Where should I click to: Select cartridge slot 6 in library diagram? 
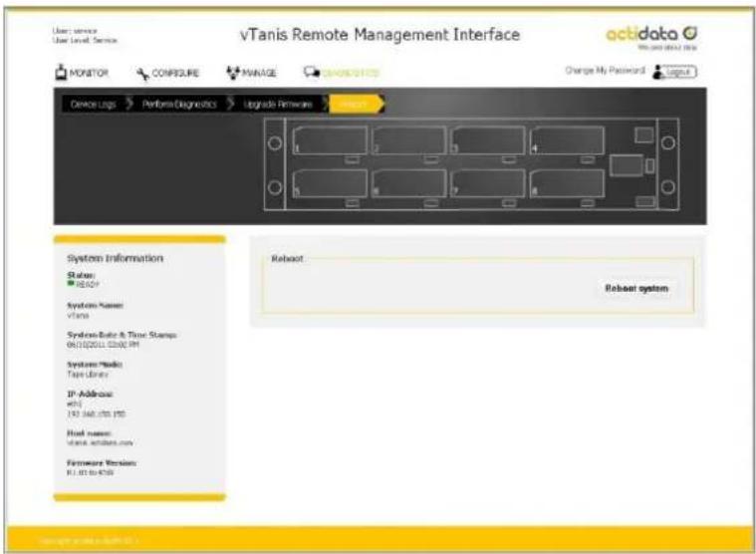pyautogui.click(x=408, y=183)
